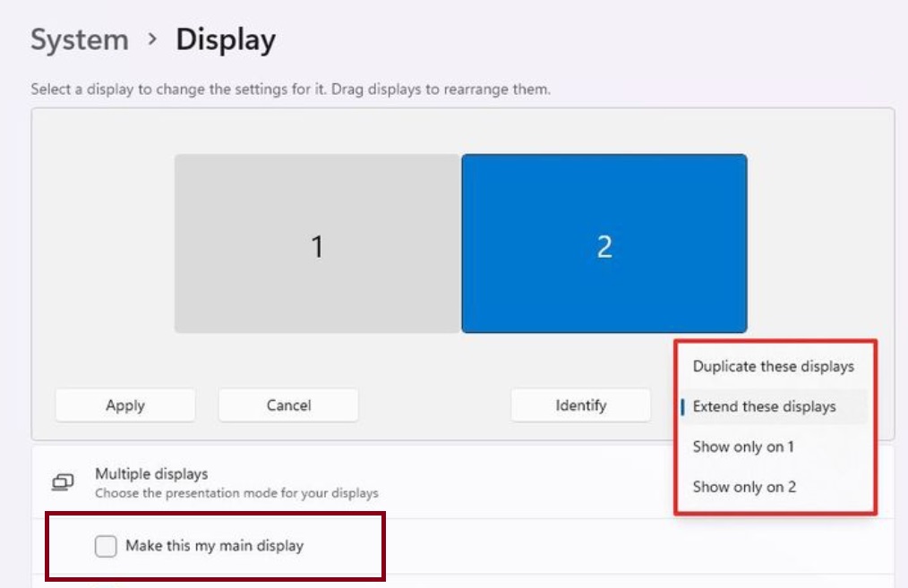908x588 pixels.
Task: Choose Duplicate these displays
Action: tap(774, 366)
